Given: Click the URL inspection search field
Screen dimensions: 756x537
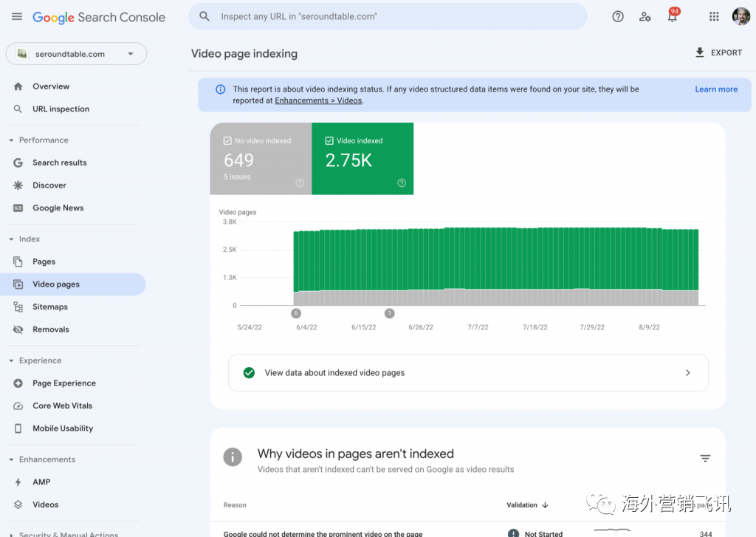Looking at the screenshot, I should click(388, 16).
